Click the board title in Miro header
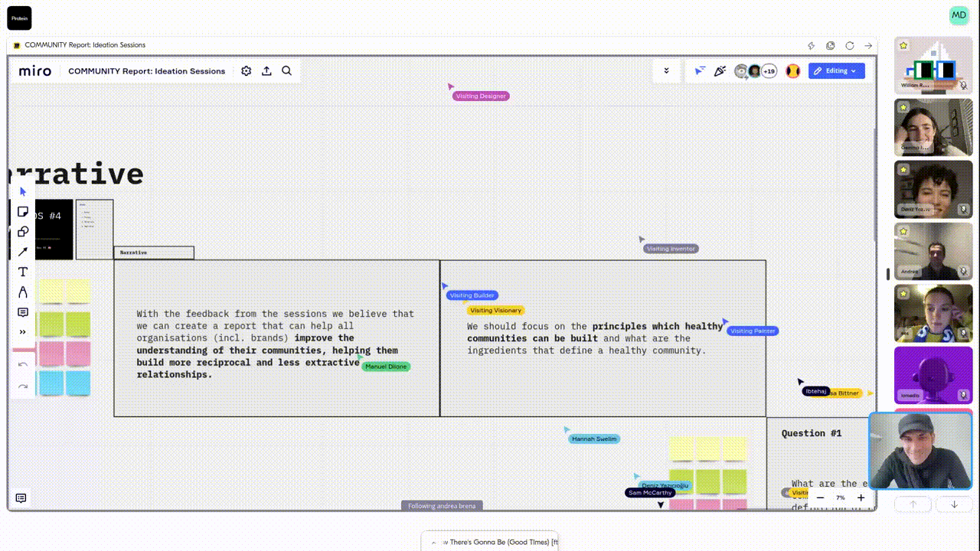The image size is (980, 551). pyautogui.click(x=147, y=71)
